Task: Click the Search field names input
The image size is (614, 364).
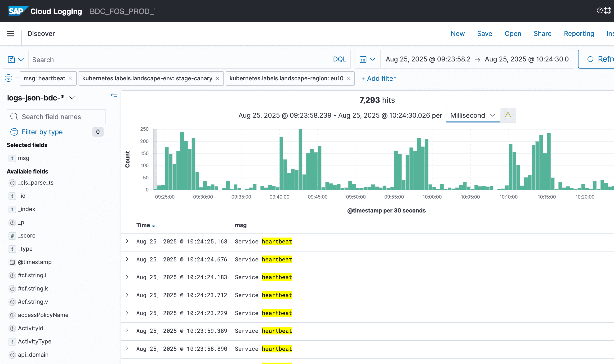Action: (56, 117)
